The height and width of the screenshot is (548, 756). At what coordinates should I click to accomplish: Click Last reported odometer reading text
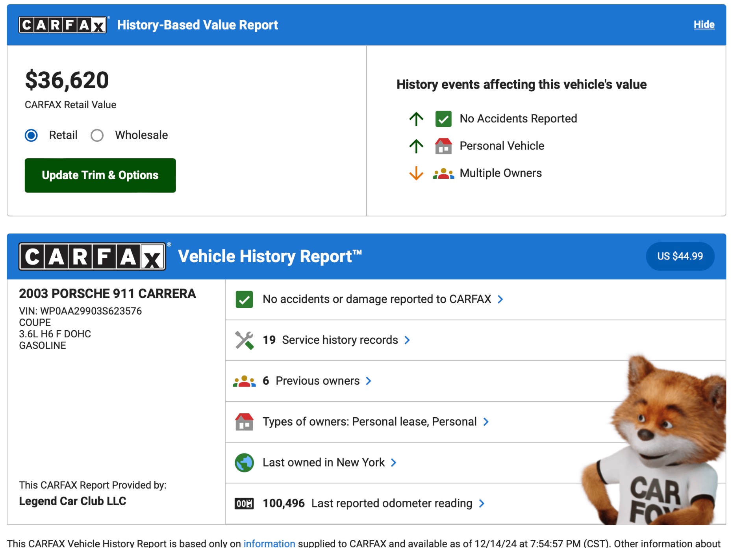coord(392,504)
